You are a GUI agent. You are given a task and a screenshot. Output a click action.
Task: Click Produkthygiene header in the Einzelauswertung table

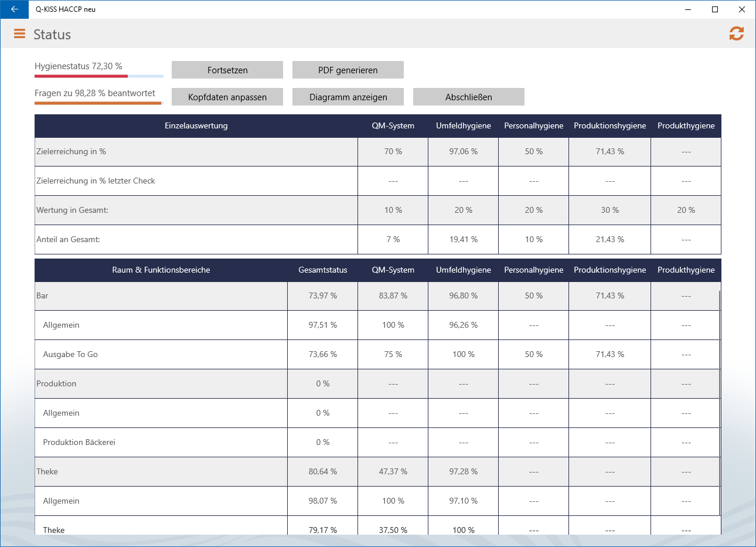coord(686,125)
